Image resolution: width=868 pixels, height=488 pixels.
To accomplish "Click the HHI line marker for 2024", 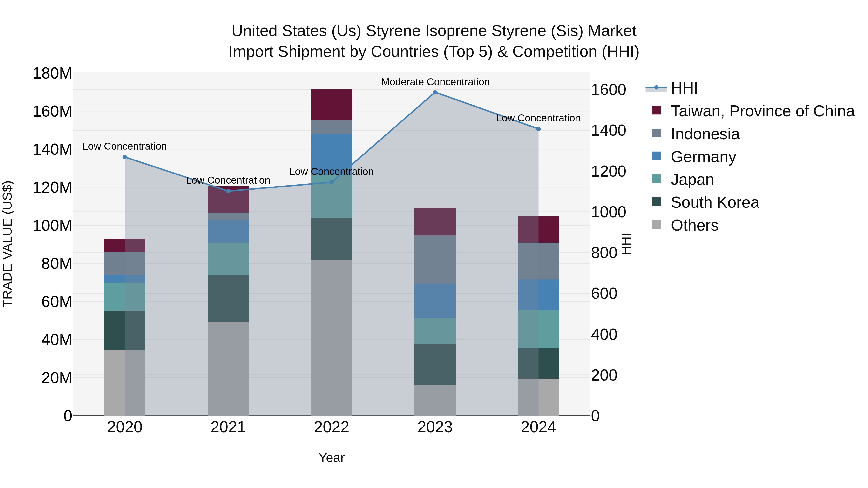I will tap(538, 129).
